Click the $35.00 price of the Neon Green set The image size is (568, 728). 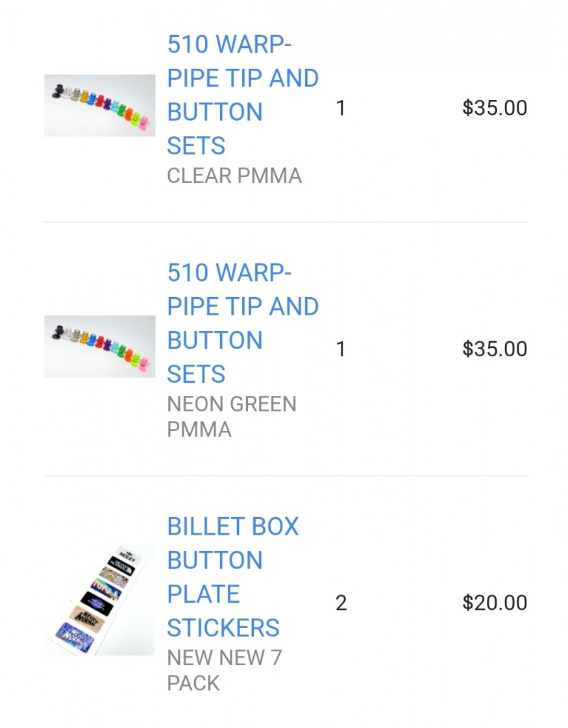pos(495,348)
